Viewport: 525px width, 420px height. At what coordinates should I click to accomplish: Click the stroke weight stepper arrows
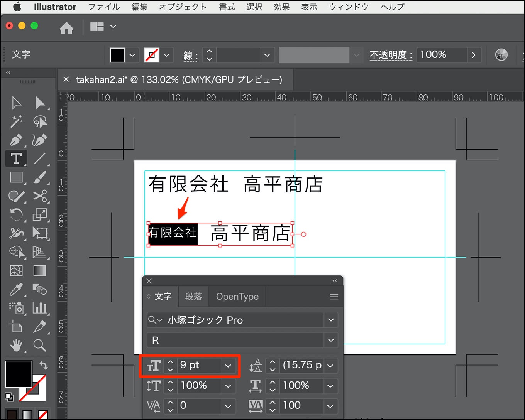[209, 55]
